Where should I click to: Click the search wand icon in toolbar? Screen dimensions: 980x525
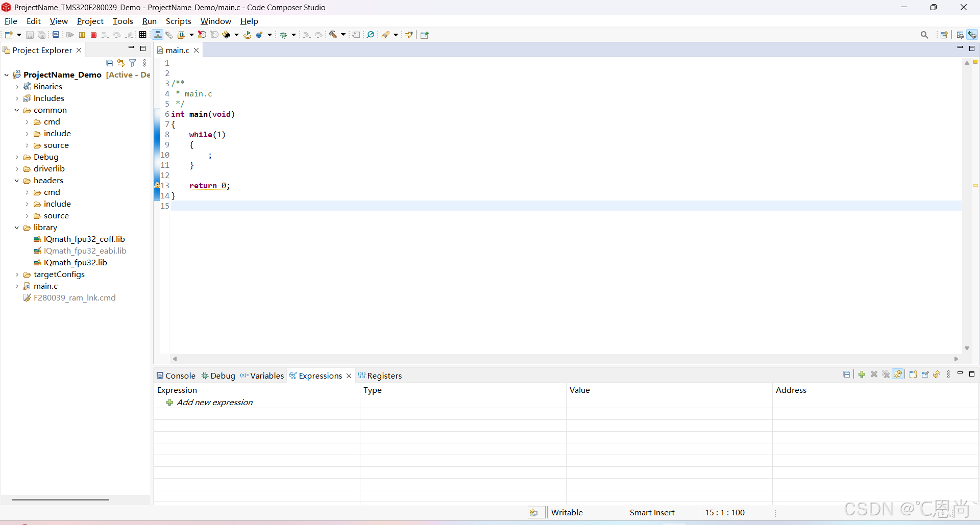386,35
